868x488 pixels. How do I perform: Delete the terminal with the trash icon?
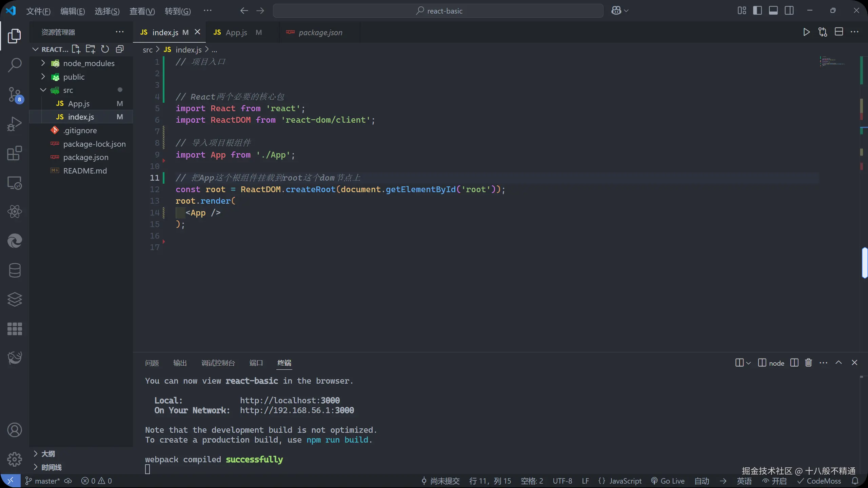point(809,363)
